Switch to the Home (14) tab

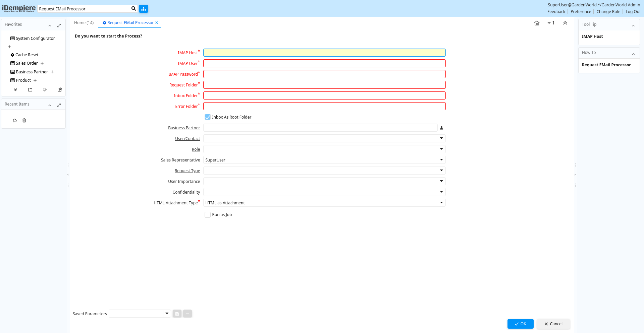pyautogui.click(x=84, y=23)
